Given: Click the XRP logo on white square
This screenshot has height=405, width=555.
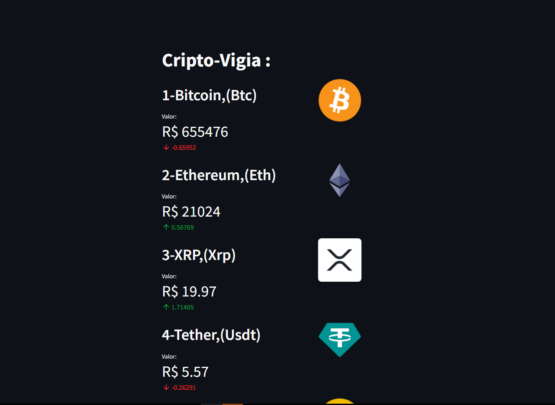Looking at the screenshot, I should tap(339, 260).
